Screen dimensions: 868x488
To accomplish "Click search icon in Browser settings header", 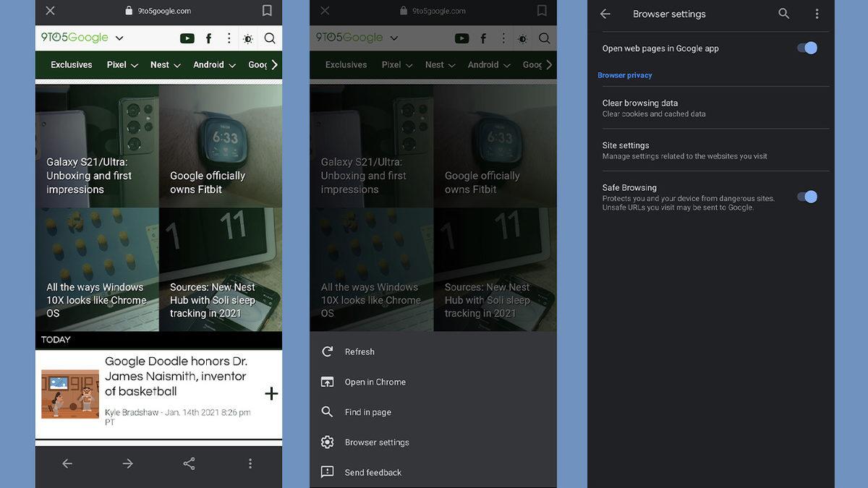I will coord(783,13).
